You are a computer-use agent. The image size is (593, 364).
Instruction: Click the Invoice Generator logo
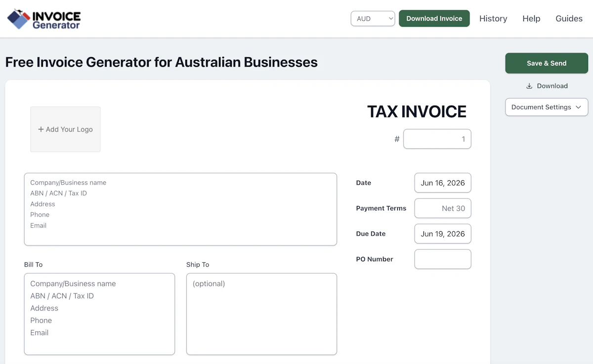(x=44, y=19)
